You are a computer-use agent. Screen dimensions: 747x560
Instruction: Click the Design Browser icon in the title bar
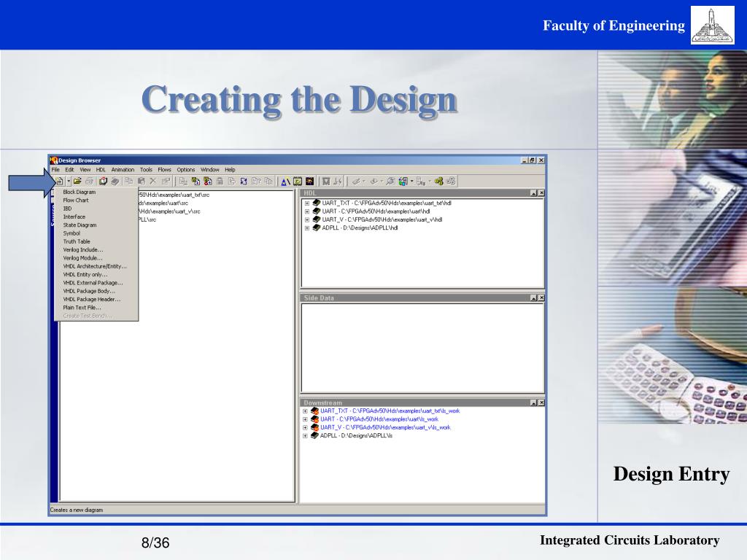click(53, 160)
